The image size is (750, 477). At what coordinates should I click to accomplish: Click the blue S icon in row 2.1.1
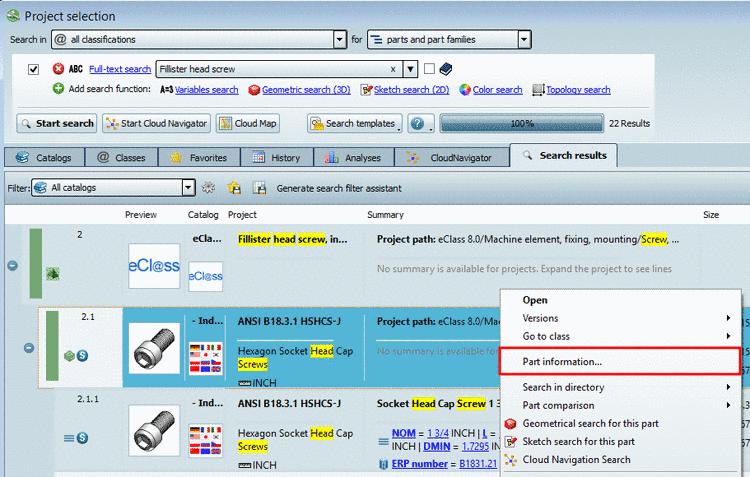point(82,438)
